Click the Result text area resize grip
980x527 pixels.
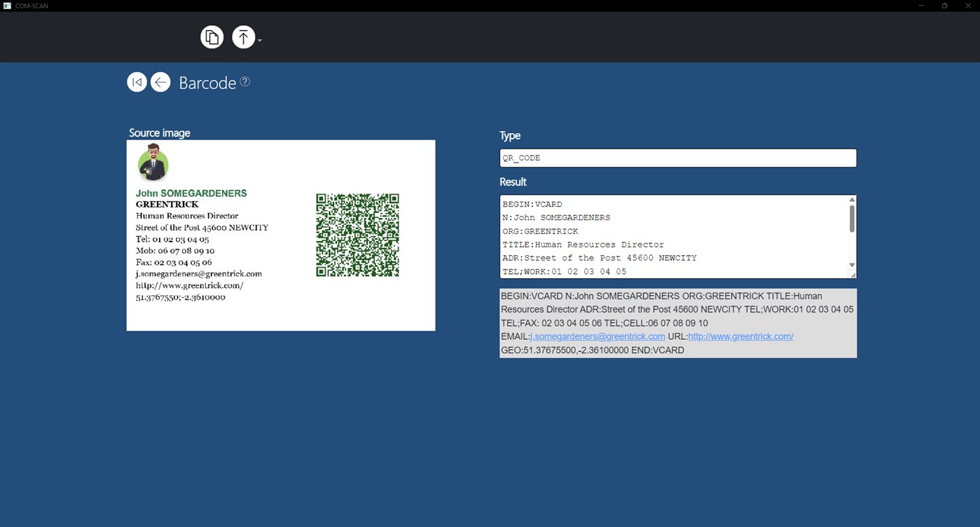point(853,275)
